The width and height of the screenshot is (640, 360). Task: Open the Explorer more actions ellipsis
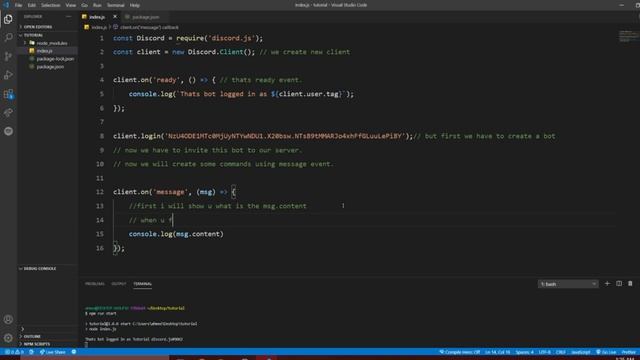pos(68,17)
